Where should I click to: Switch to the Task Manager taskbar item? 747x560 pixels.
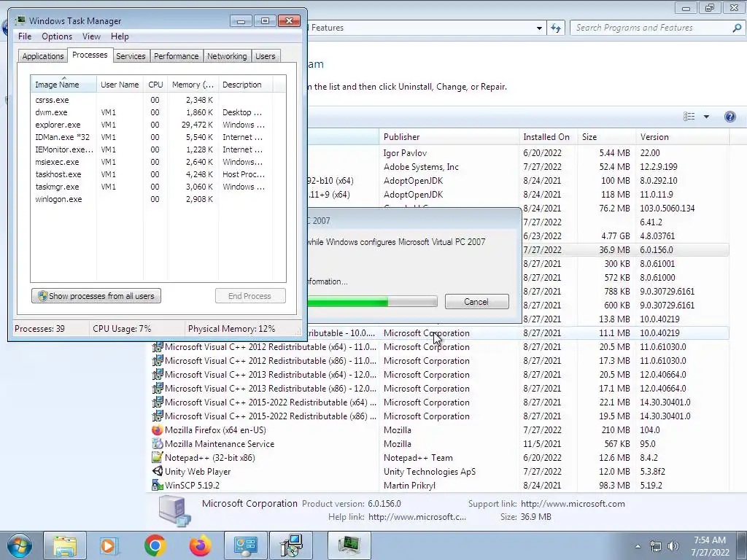coord(349,545)
